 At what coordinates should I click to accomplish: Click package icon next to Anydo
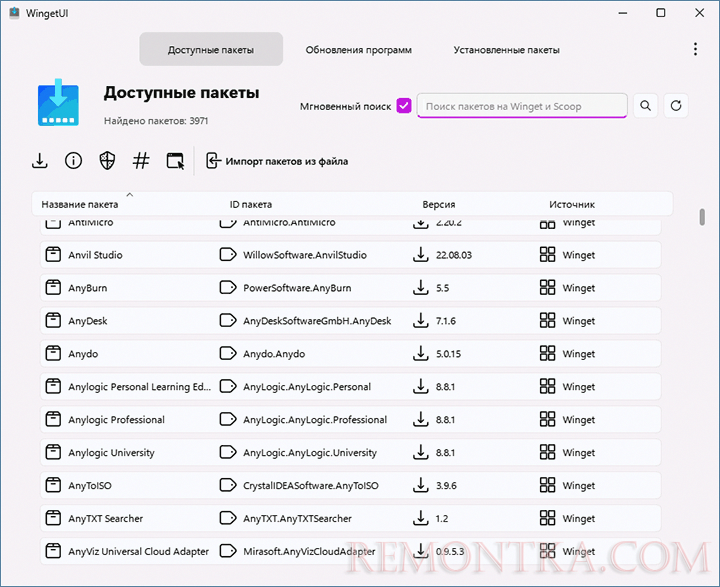(x=53, y=354)
